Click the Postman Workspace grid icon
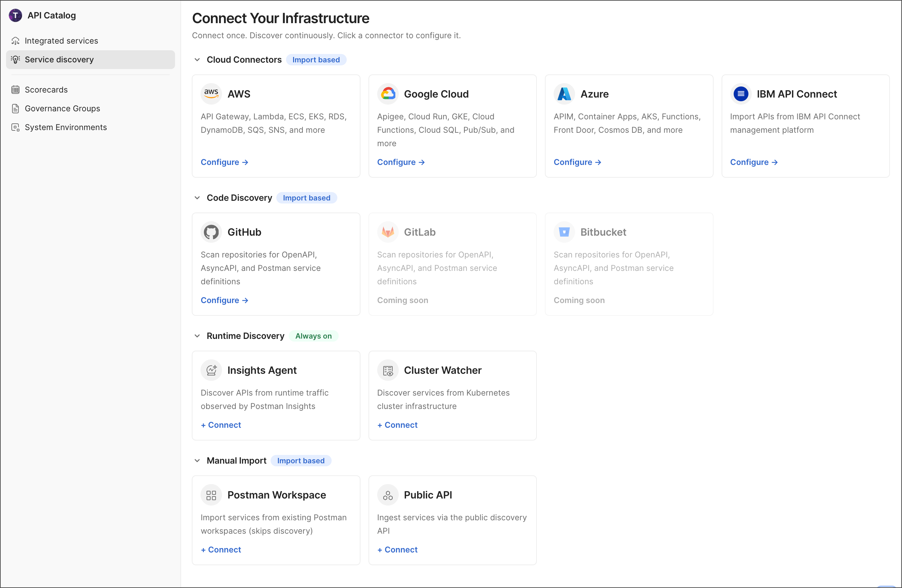This screenshot has width=902, height=588. click(211, 495)
